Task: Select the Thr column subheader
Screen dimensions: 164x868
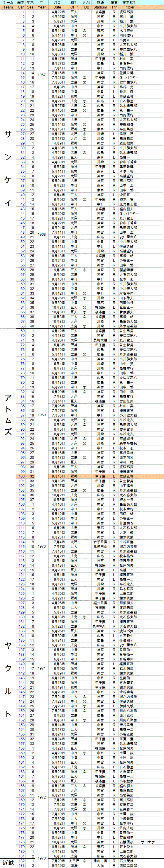Action: pos(114,7)
